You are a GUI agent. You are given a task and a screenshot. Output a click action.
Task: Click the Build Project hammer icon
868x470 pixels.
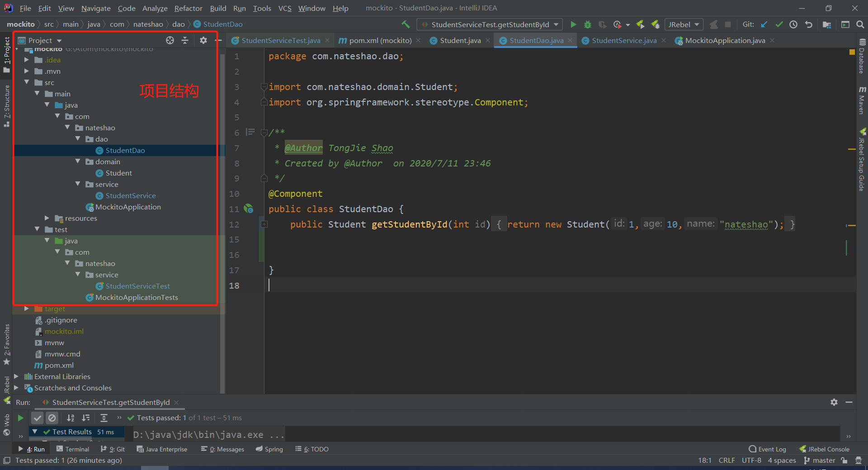pyautogui.click(x=406, y=24)
